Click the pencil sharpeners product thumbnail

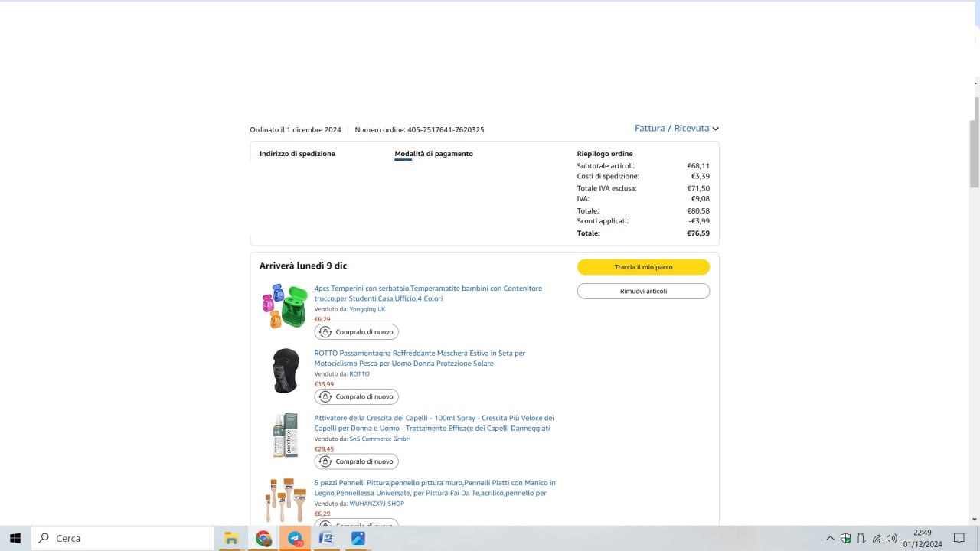point(285,306)
